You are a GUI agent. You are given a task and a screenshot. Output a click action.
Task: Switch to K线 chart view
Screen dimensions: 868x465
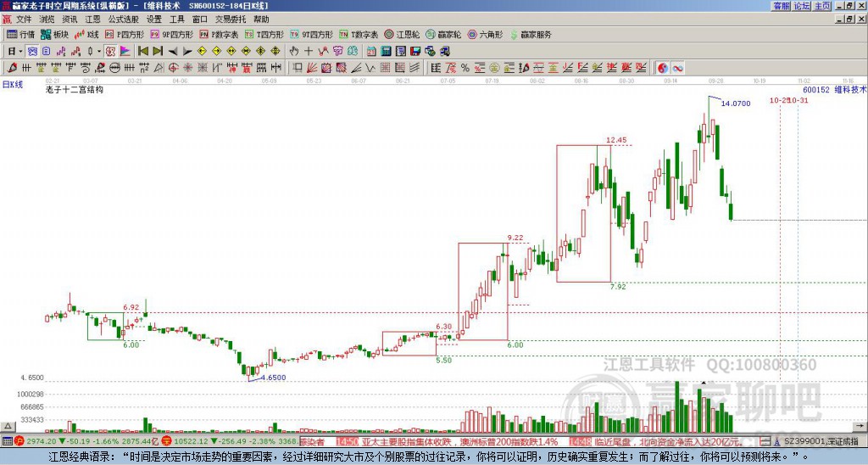87,34
